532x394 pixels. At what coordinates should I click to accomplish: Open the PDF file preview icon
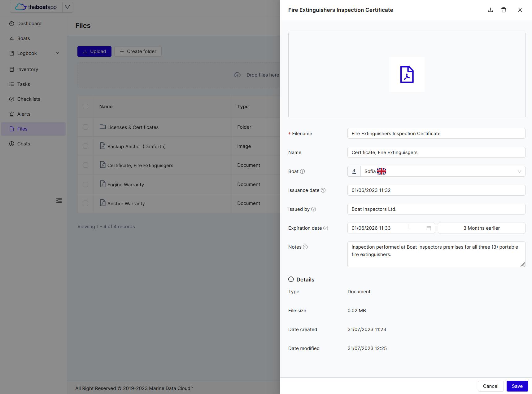click(x=407, y=74)
